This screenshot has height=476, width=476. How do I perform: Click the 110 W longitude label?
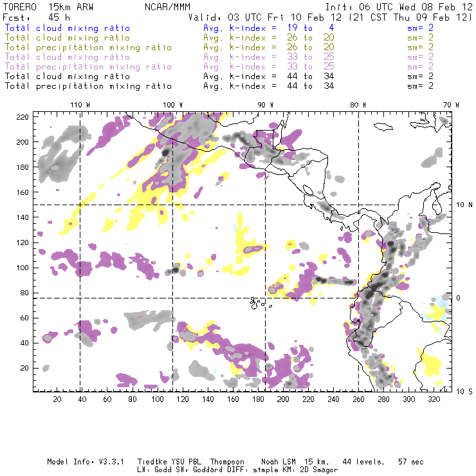point(80,105)
